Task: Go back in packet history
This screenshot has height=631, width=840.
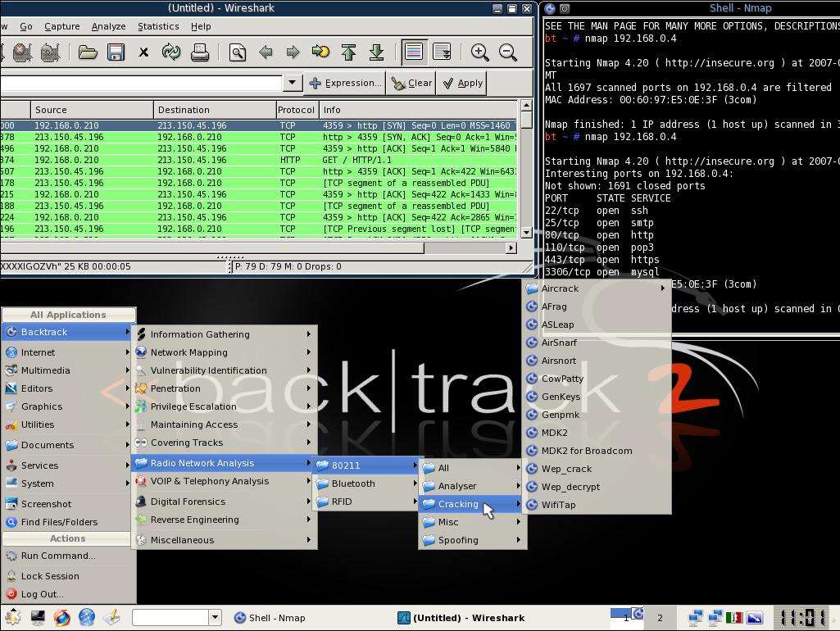Action: tap(266, 52)
